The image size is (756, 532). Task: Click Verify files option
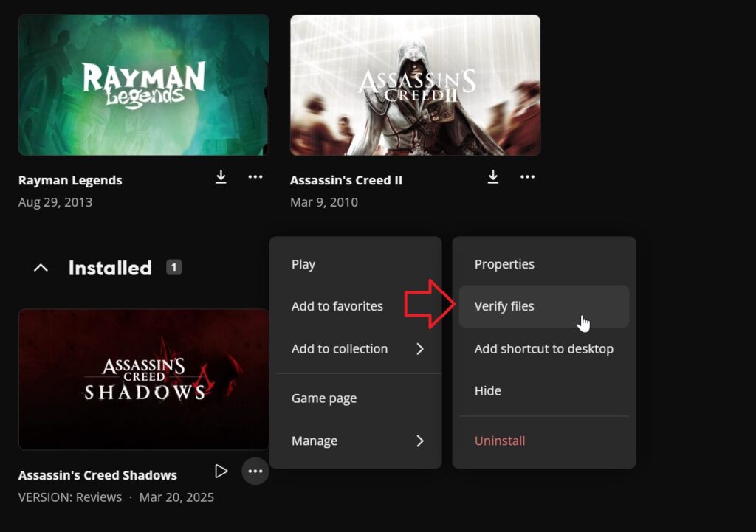pos(504,306)
